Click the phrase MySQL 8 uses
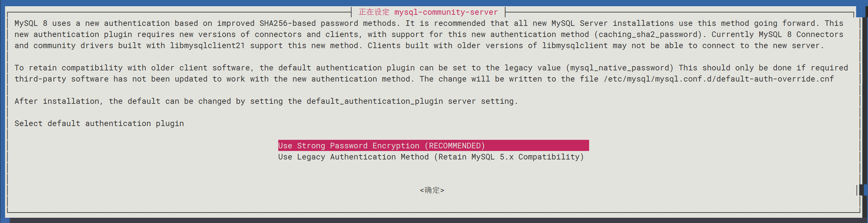The width and height of the screenshot is (868, 223). pyautogui.click(x=43, y=23)
